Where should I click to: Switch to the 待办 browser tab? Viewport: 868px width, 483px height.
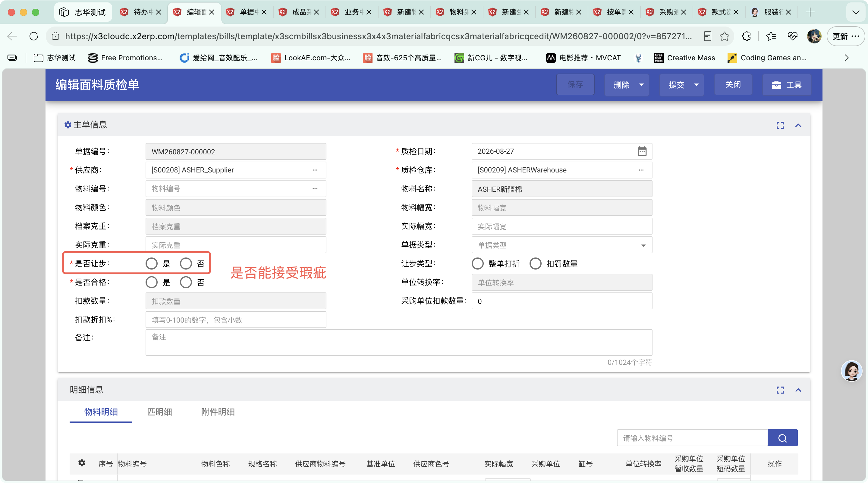141,12
